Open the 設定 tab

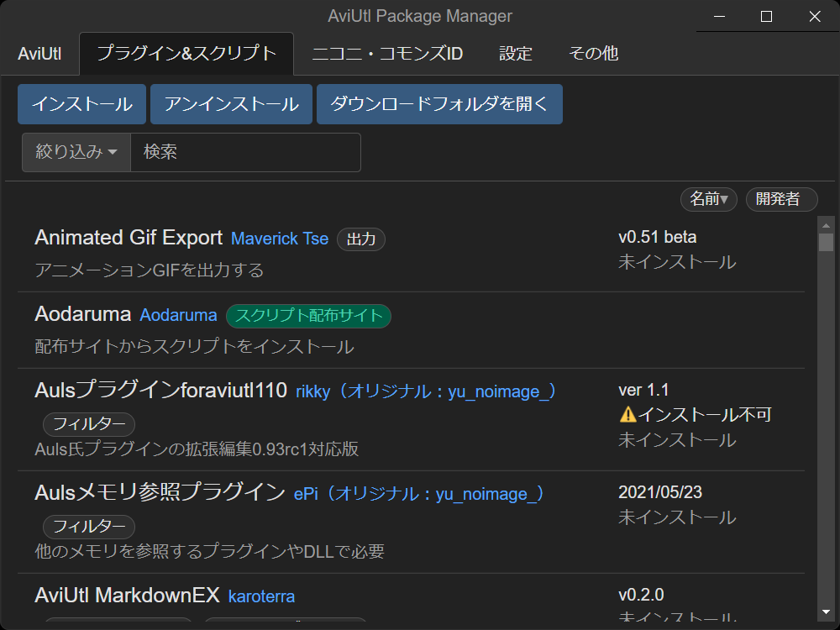(516, 54)
